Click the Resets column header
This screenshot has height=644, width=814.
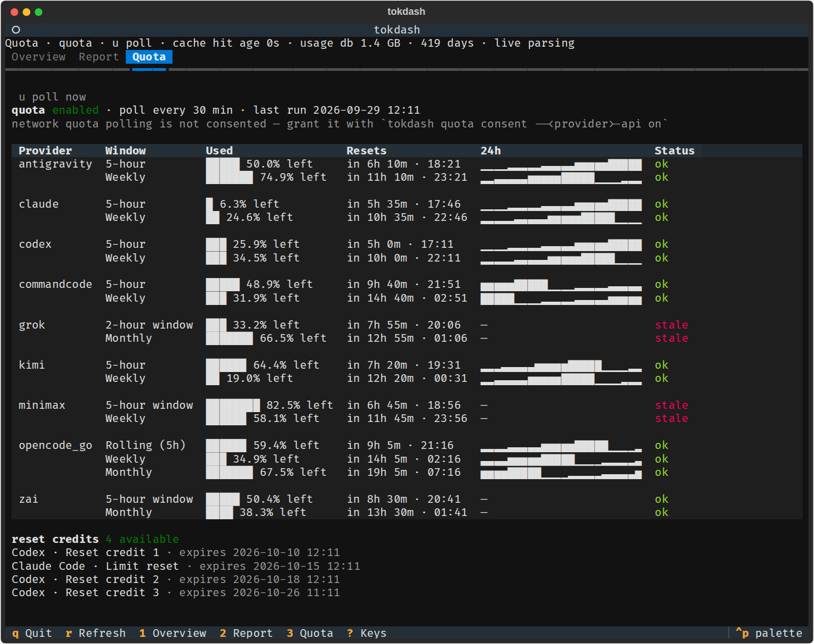coord(366,151)
